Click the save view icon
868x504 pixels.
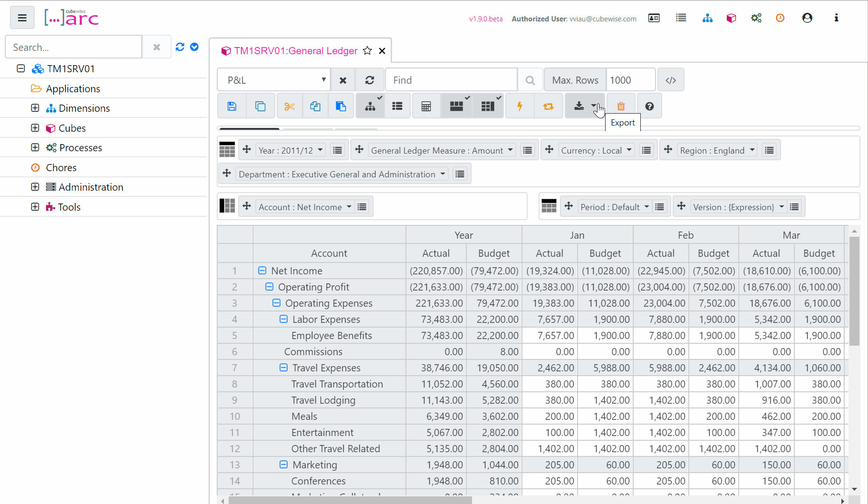coord(231,106)
